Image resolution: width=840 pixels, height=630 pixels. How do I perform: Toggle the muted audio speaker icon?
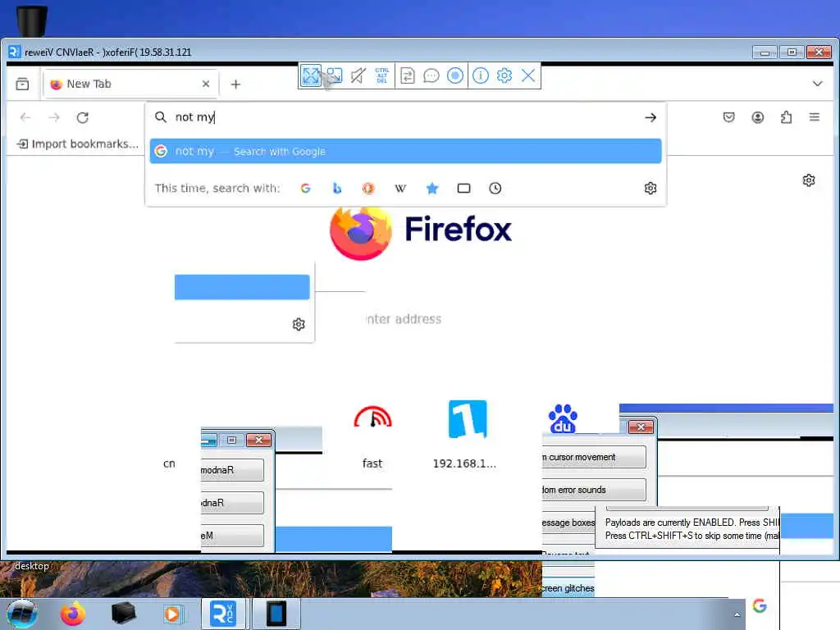click(x=358, y=75)
